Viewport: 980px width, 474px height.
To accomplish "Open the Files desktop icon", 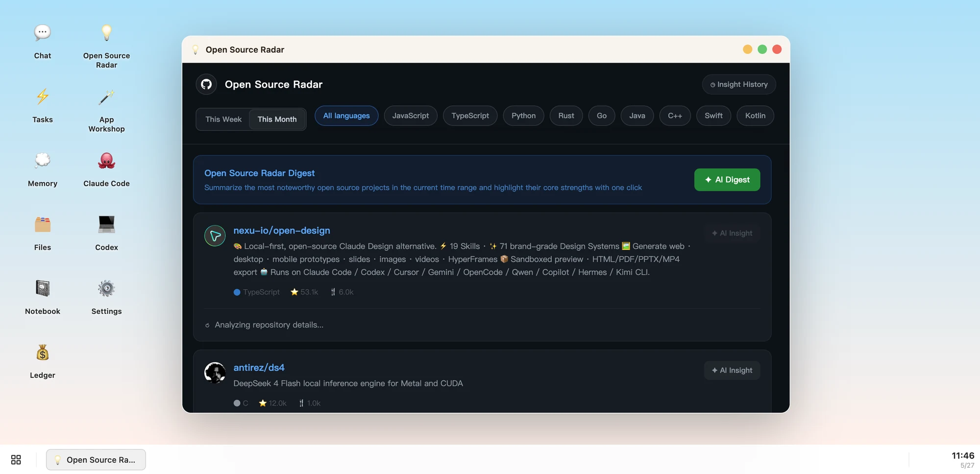I will pyautogui.click(x=43, y=225).
